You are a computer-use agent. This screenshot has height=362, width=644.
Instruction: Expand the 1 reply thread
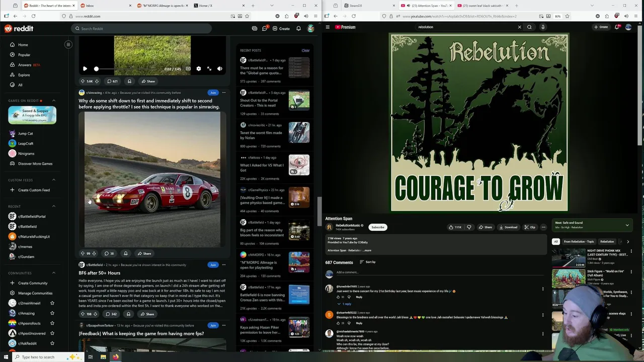point(345,304)
